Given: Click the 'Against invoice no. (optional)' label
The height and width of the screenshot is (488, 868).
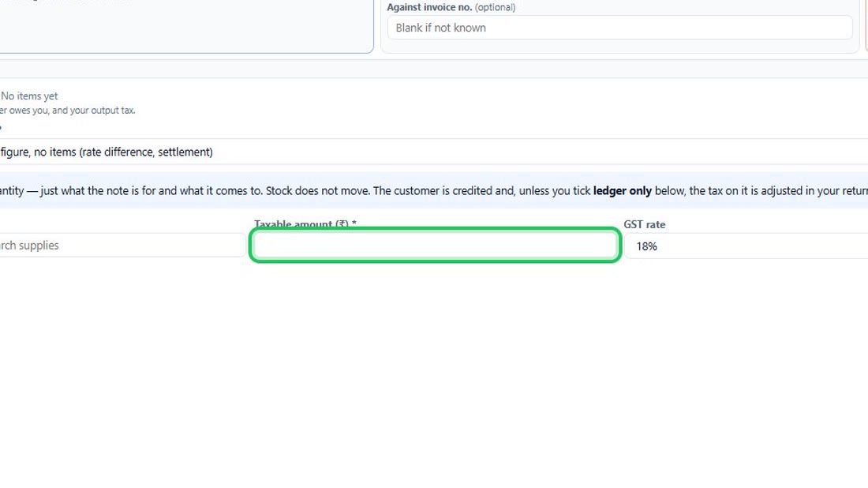Looking at the screenshot, I should click(x=451, y=7).
